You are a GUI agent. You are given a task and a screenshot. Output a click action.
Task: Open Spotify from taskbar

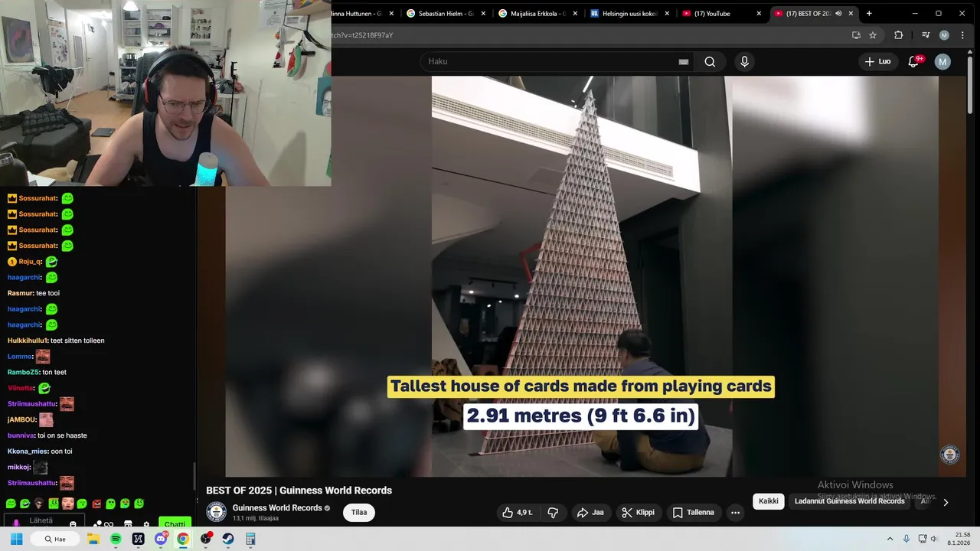(x=116, y=539)
